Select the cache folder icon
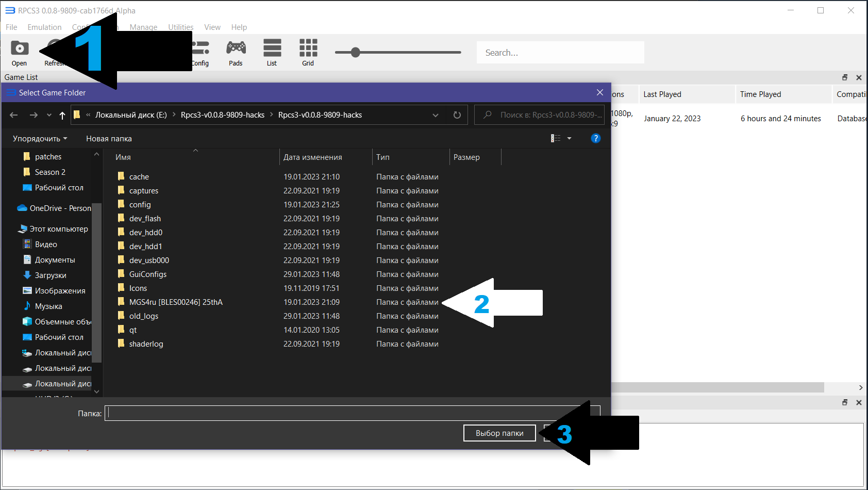Image resolution: width=868 pixels, height=490 pixels. pyautogui.click(x=121, y=176)
